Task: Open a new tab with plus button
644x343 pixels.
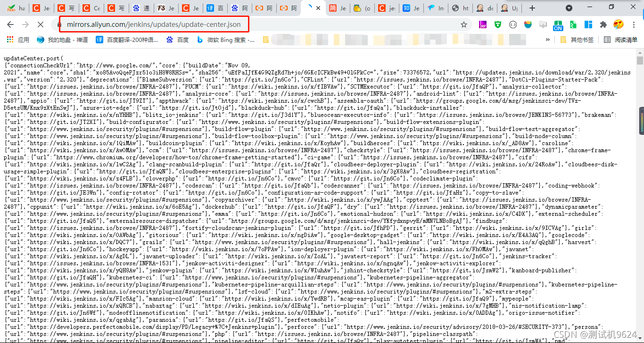Action: (532, 8)
